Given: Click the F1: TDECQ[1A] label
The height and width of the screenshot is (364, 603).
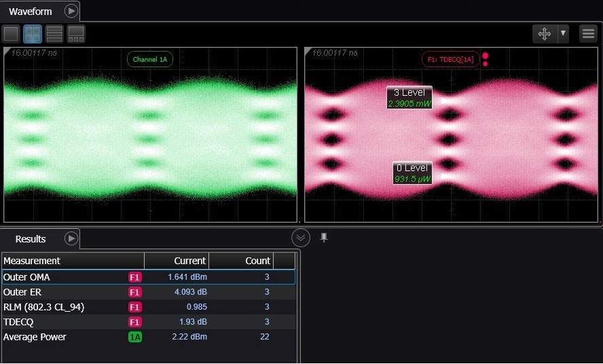Looking at the screenshot, I should (451, 60).
